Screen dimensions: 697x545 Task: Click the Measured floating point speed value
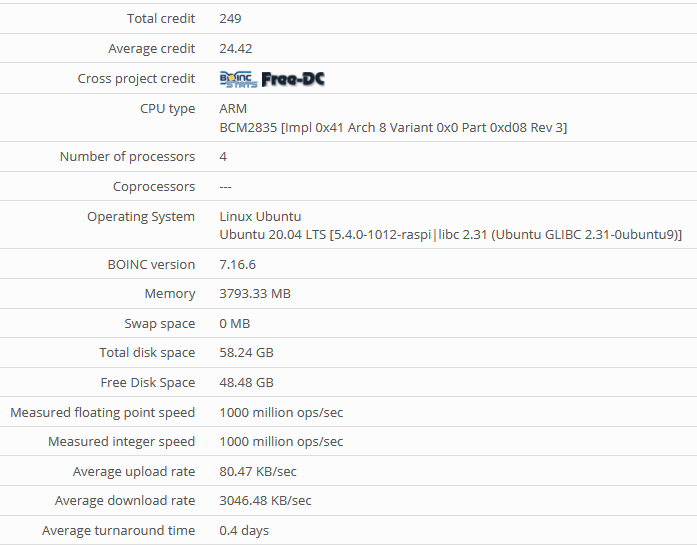(281, 413)
